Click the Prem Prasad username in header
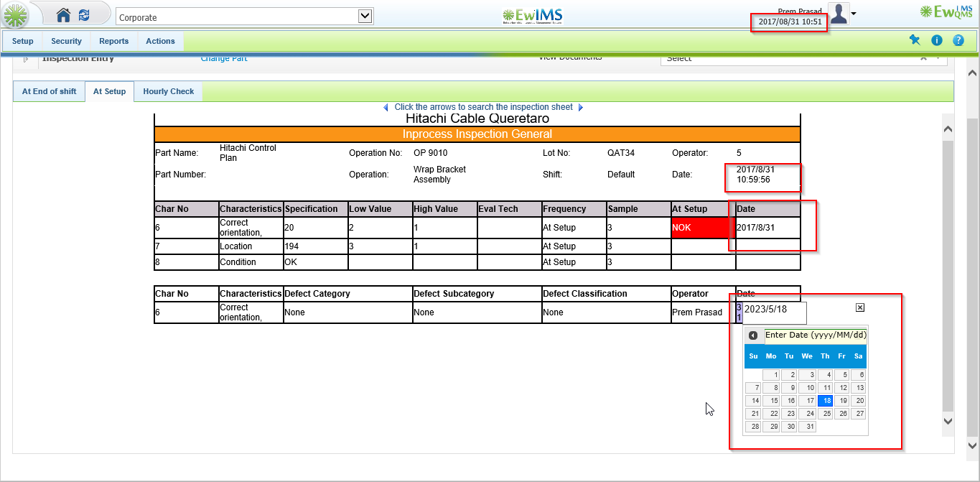 point(800,11)
